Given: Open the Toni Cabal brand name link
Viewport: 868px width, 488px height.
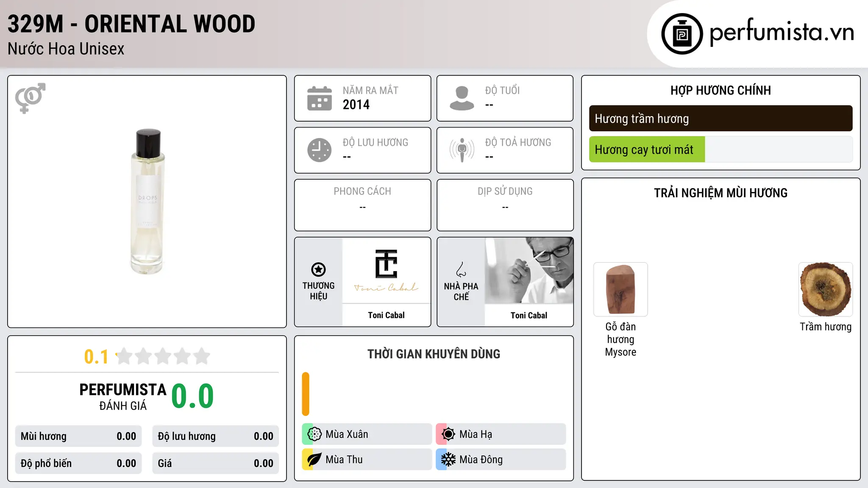Looking at the screenshot, I should (386, 315).
